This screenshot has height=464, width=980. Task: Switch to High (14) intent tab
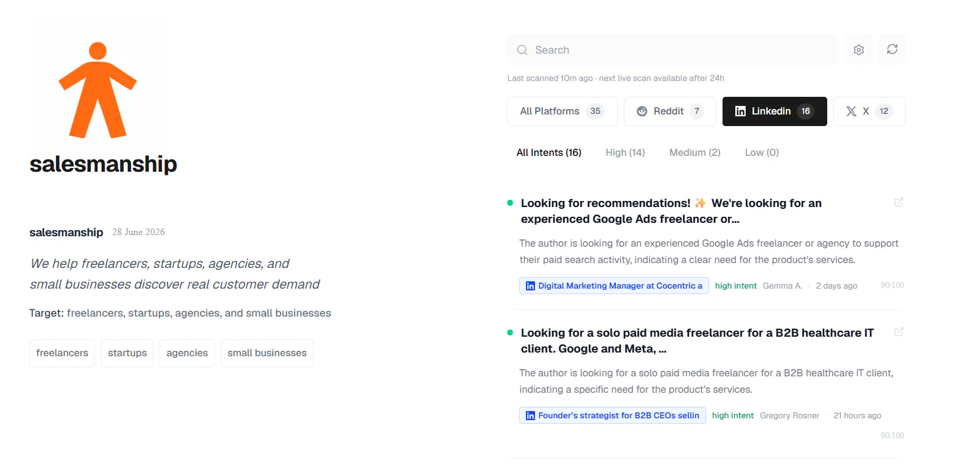point(625,152)
